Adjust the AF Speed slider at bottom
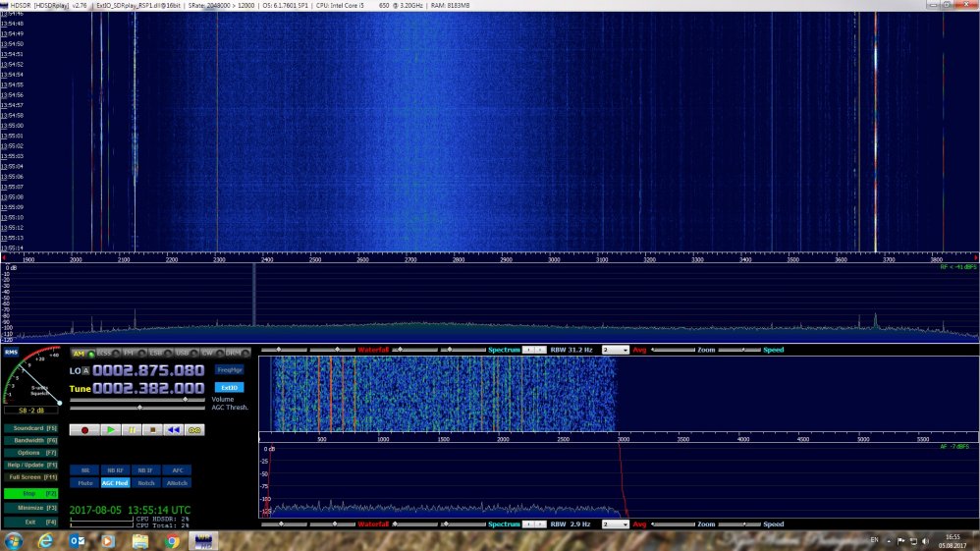 739,524
